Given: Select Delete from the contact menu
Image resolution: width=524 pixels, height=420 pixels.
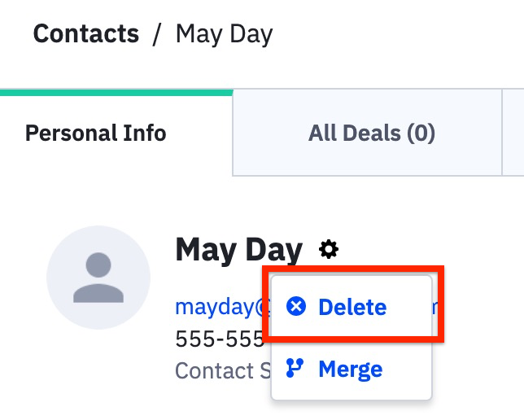Looking at the screenshot, I should [x=352, y=307].
